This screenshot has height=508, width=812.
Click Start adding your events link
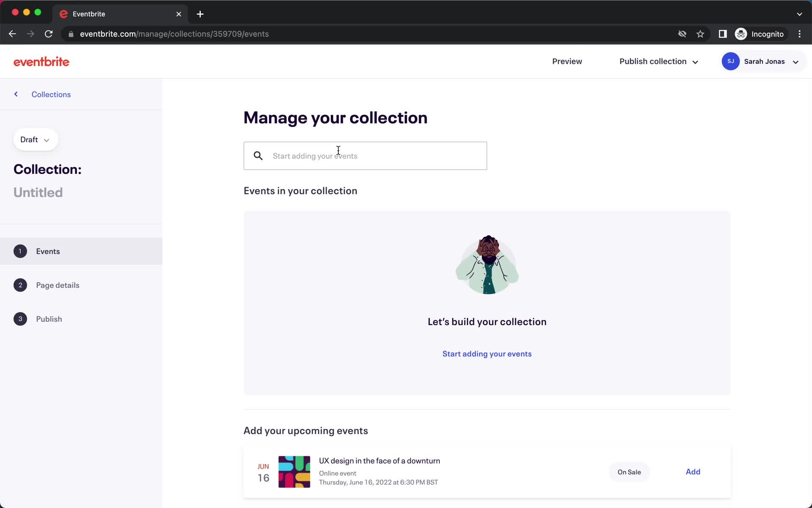486,353
